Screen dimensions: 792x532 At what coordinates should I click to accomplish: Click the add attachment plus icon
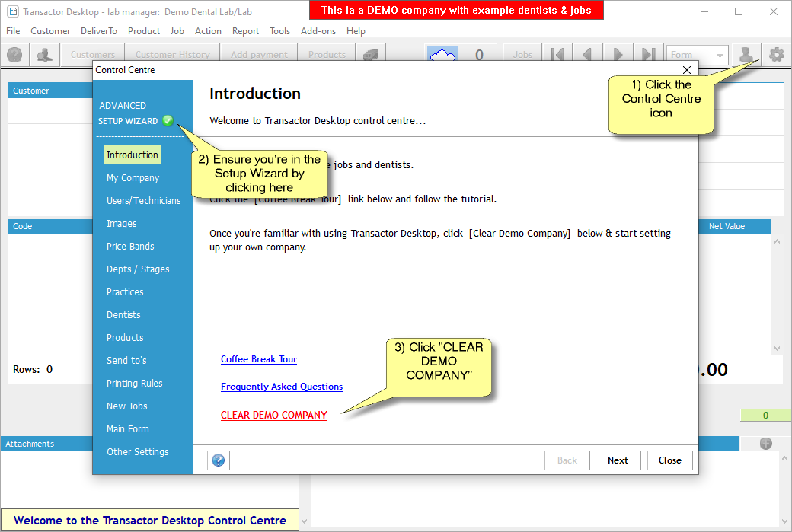(x=765, y=444)
